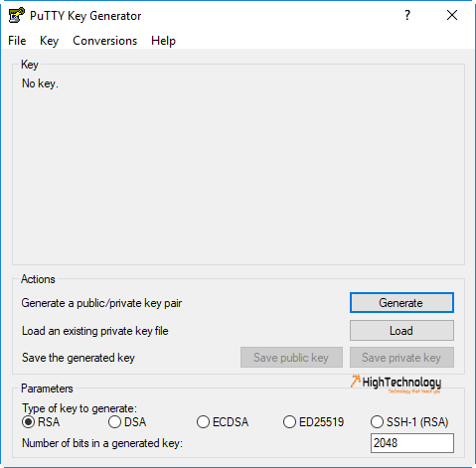The width and height of the screenshot is (476, 468).
Task: Open the Help menu
Action: pos(163,41)
